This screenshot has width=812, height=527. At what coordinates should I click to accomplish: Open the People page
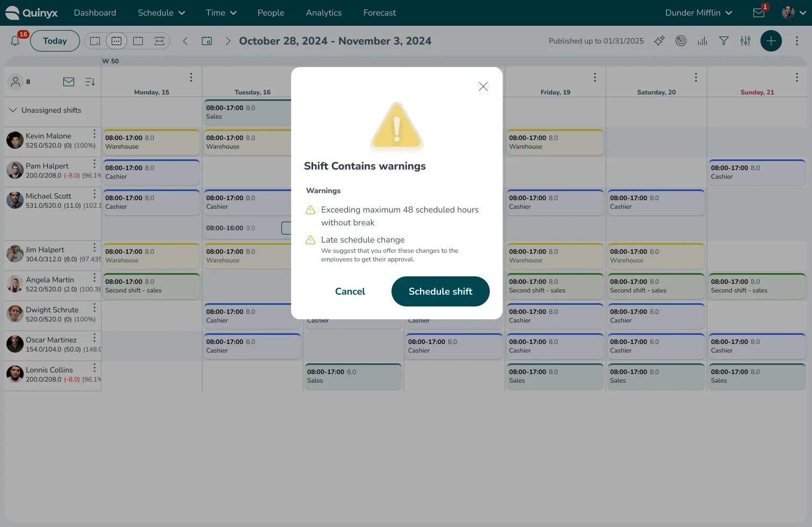(x=271, y=13)
